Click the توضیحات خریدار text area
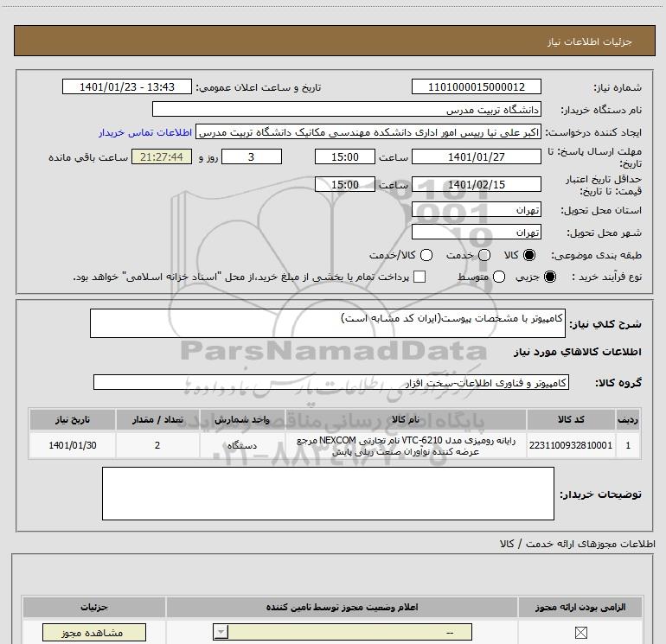The image size is (666, 644). coord(328,494)
